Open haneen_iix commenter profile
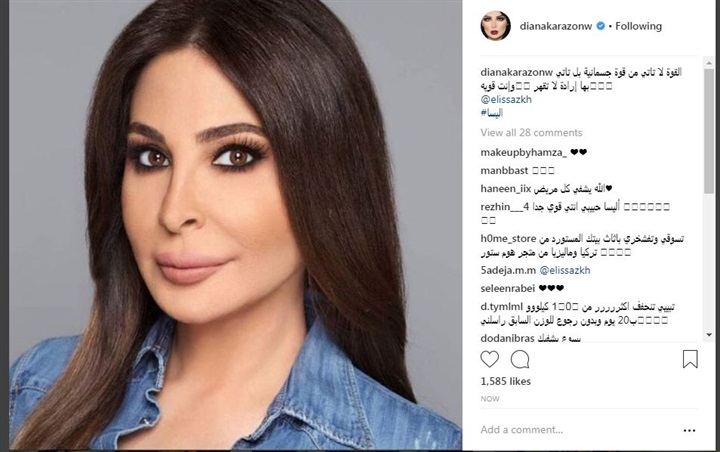 tap(506, 189)
